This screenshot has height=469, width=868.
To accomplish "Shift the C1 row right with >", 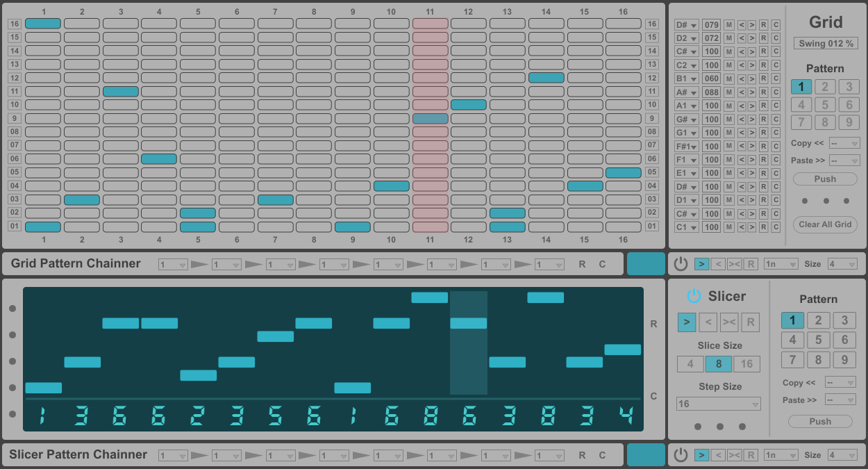I will [x=751, y=227].
